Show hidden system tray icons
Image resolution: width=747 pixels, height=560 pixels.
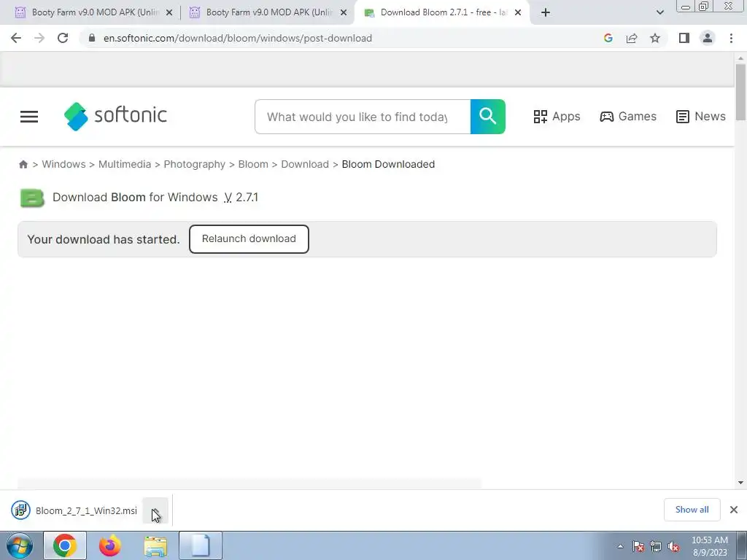[x=620, y=546]
